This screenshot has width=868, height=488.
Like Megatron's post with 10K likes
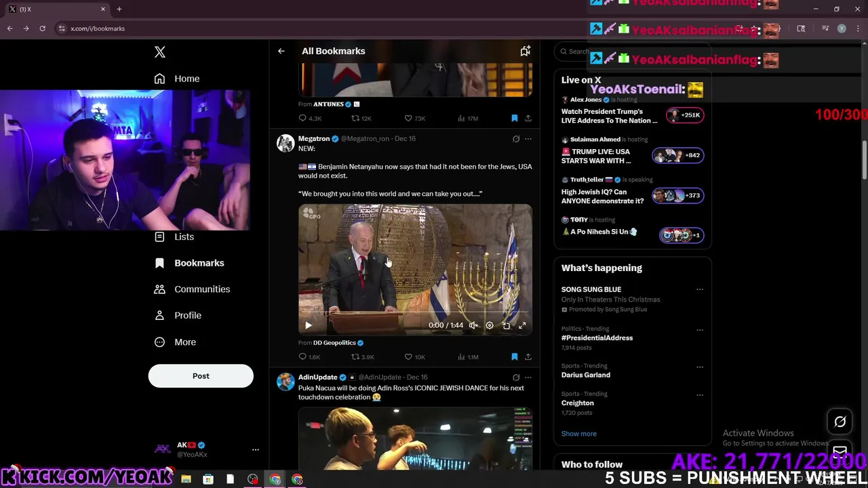coord(414,357)
